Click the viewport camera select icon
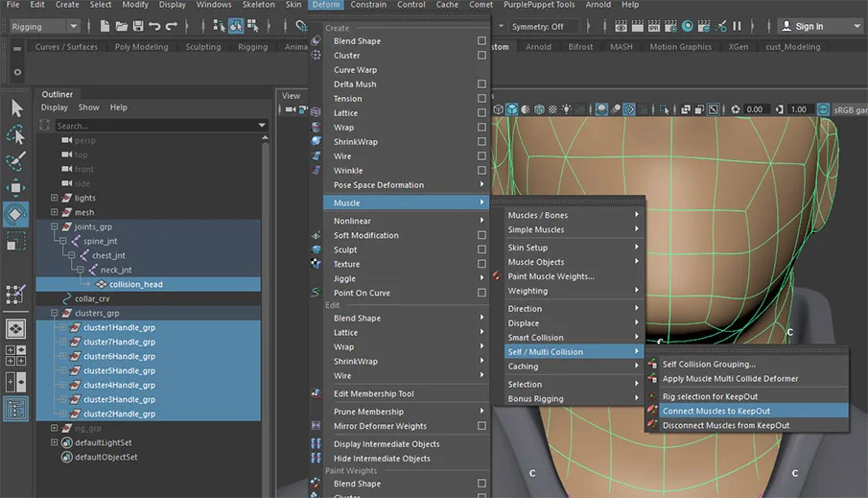Screen dimensions: 868x498 [x=291, y=109]
